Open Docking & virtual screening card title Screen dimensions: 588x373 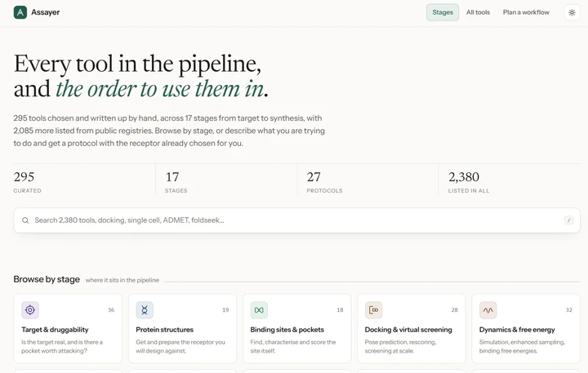click(408, 330)
